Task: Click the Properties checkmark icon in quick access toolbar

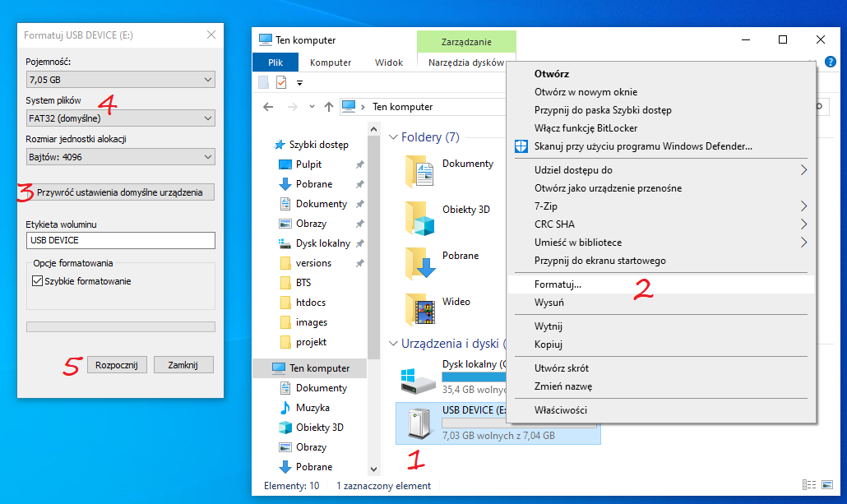Action: click(281, 82)
